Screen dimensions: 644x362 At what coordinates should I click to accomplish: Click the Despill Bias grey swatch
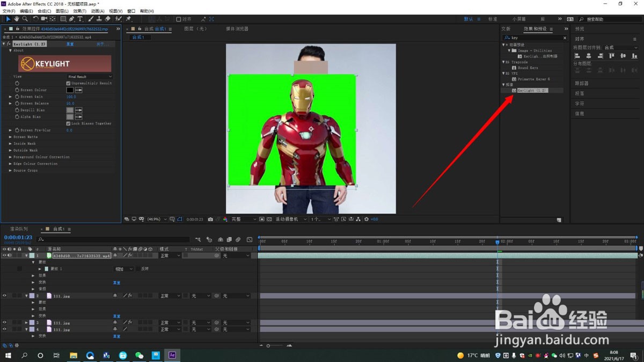point(70,110)
